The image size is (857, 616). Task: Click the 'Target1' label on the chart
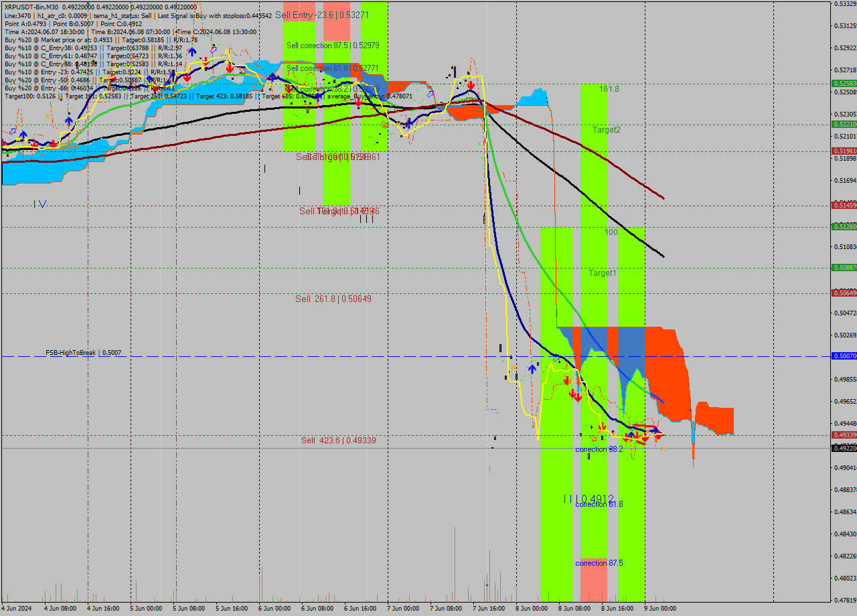[603, 273]
